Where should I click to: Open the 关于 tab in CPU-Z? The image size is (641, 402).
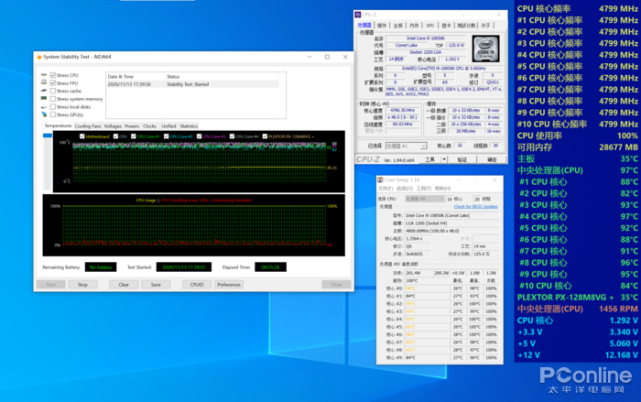click(486, 25)
